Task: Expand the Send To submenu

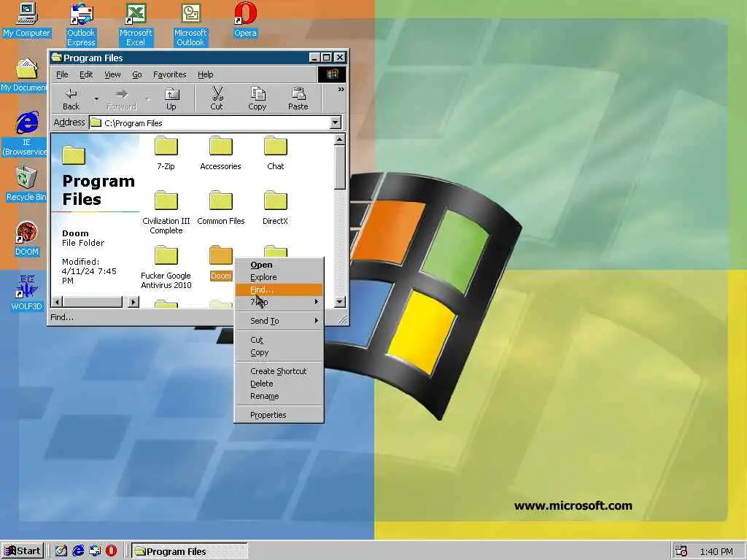Action: [x=279, y=321]
